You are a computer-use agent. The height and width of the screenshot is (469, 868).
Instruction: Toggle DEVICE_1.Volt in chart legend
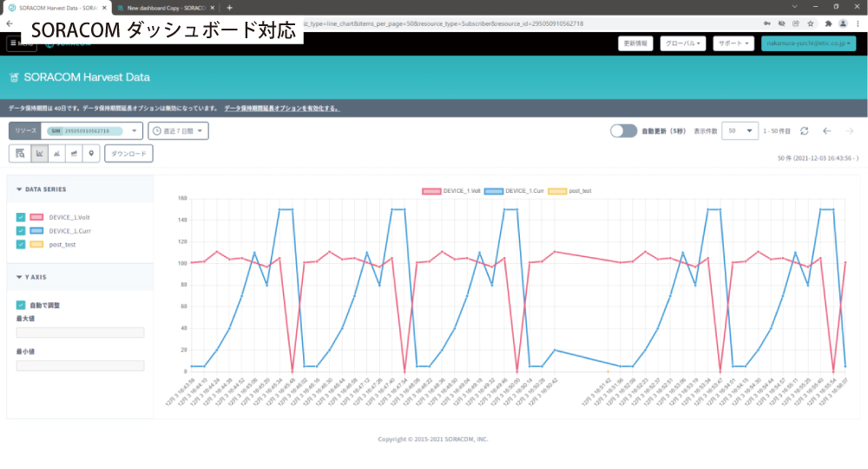[x=451, y=191]
